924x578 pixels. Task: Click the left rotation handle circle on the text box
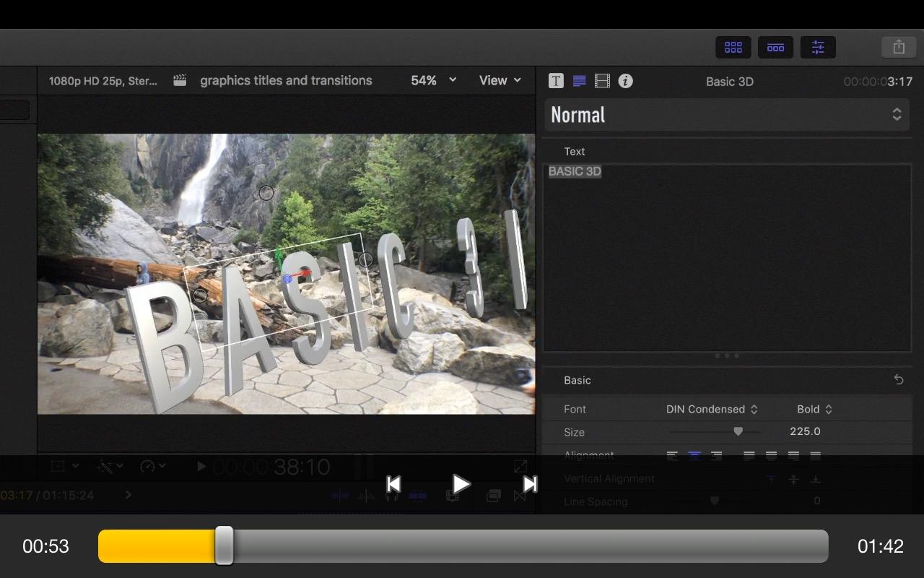point(200,296)
